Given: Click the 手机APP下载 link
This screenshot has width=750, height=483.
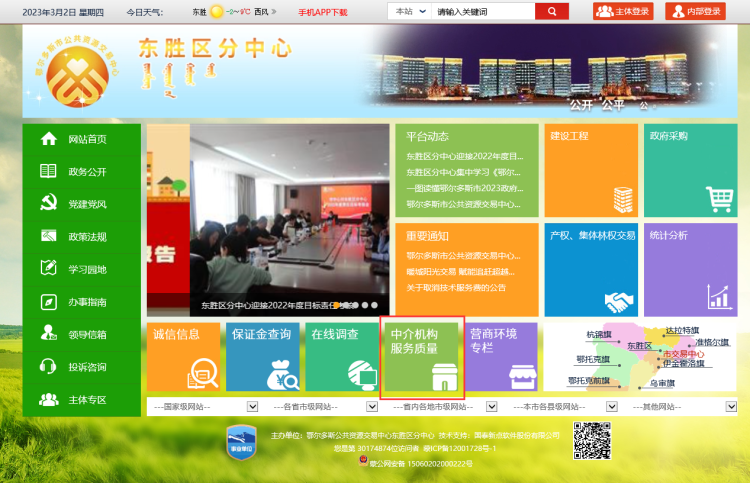Looking at the screenshot, I should tap(323, 12).
